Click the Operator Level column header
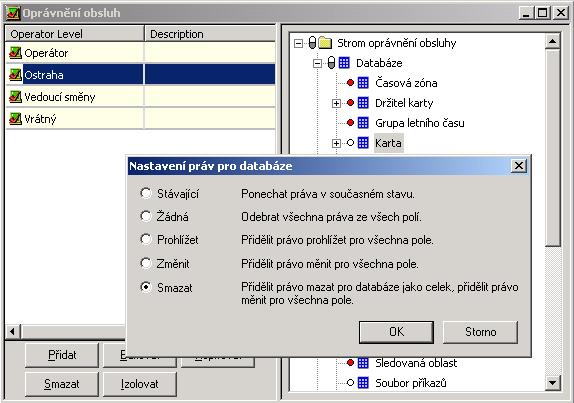 pyautogui.click(x=75, y=34)
